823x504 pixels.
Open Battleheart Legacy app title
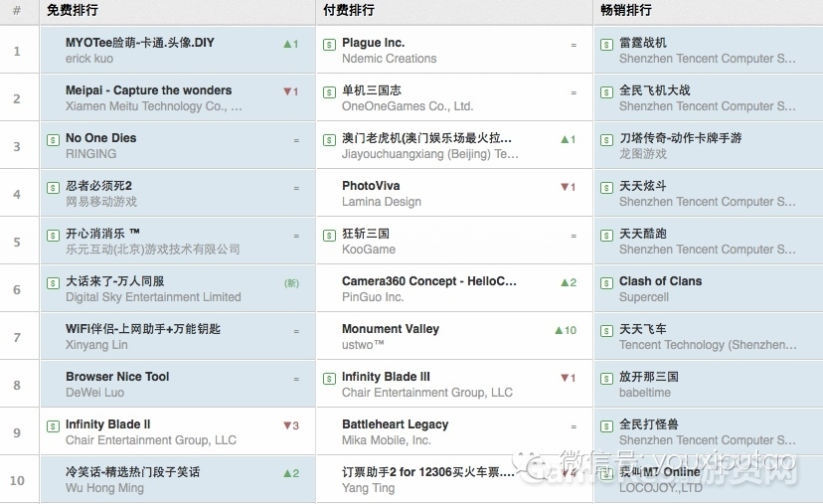(396, 424)
